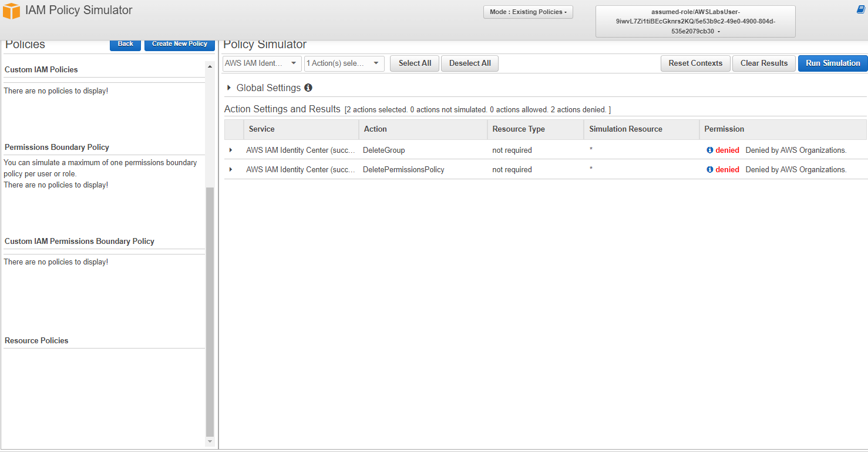Click Run Simulation button

click(x=833, y=63)
